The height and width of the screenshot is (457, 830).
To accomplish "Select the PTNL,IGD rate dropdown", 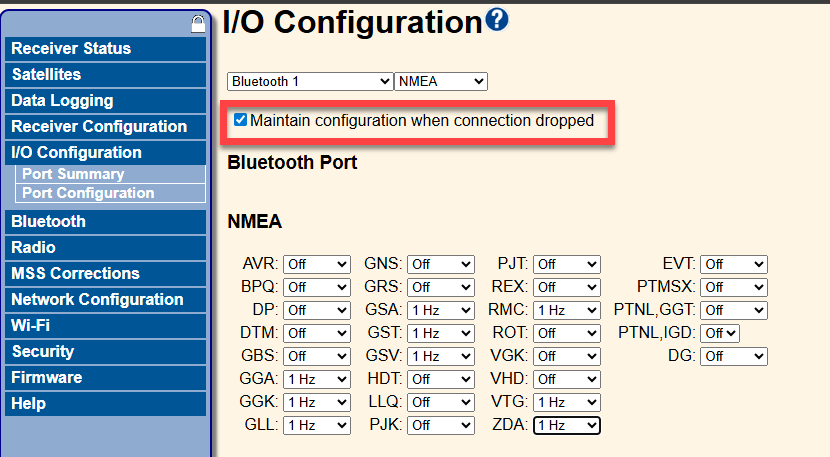I will [719, 333].
